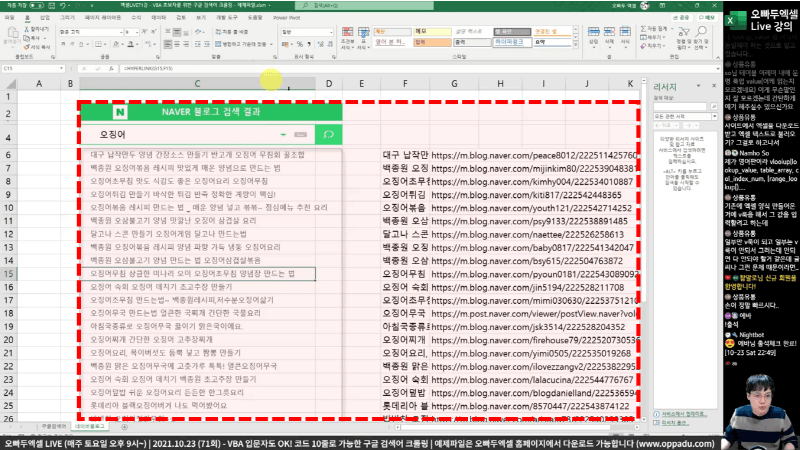The image size is (800, 450).
Task: Apply the 메모 (Note) cell style
Action: coord(432,32)
